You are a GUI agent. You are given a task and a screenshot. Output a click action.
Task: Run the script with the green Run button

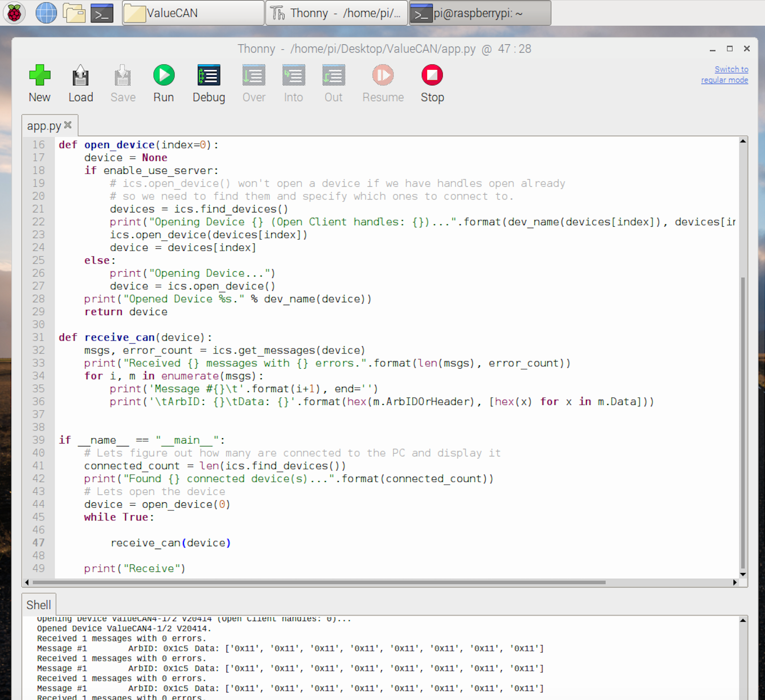[x=164, y=75]
